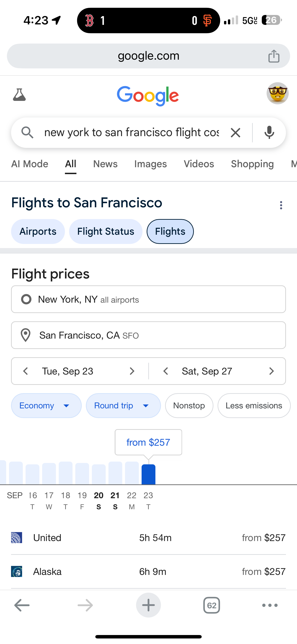Screen dimensions: 297x644
Task: Open Search Labs flask icon
Action: (x=19, y=95)
